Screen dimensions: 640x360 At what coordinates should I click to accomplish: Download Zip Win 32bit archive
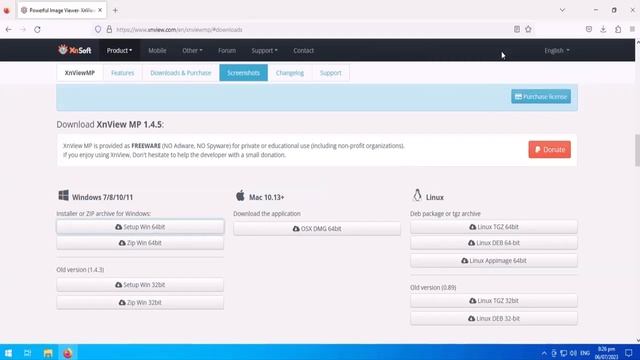click(140, 302)
